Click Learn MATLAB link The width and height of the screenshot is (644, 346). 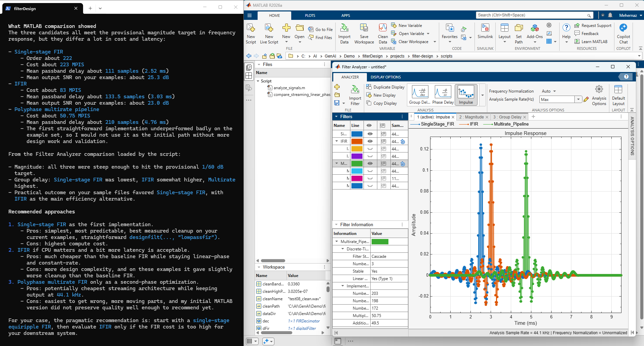point(591,42)
